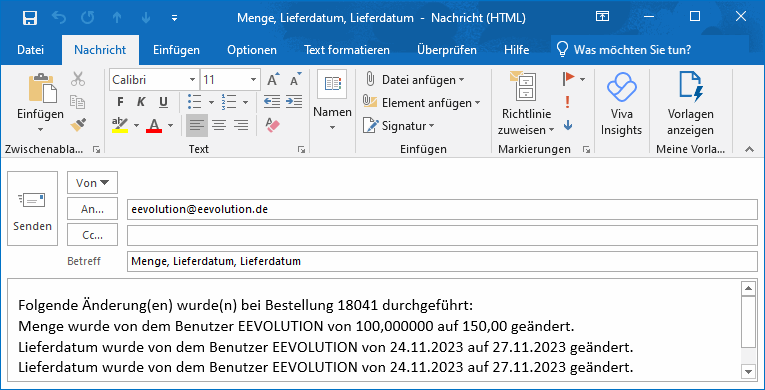Image resolution: width=765 pixels, height=390 pixels.
Task: Click the Betreff subject field
Action: pyautogui.click(x=442, y=261)
